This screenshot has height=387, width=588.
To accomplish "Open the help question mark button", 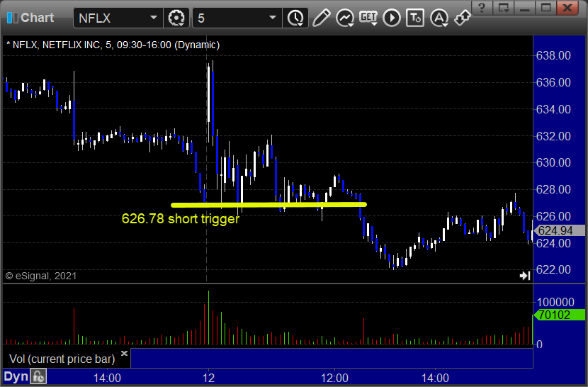I will point(482,7).
